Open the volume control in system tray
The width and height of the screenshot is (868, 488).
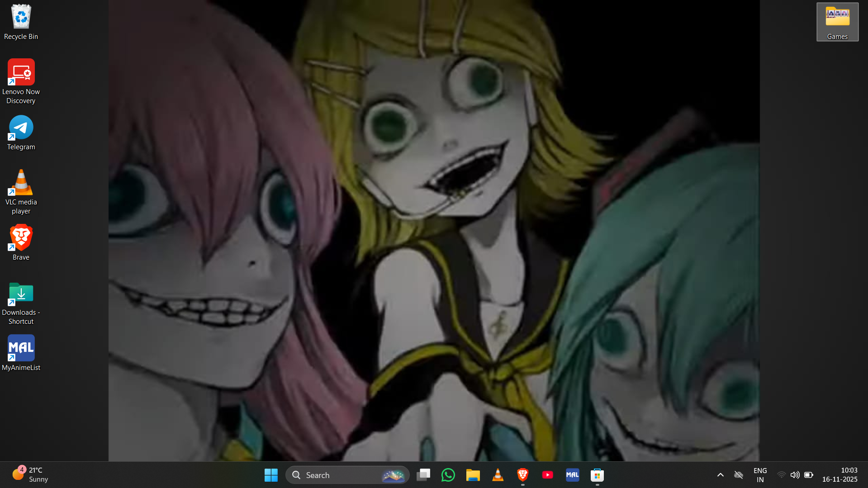point(795,475)
